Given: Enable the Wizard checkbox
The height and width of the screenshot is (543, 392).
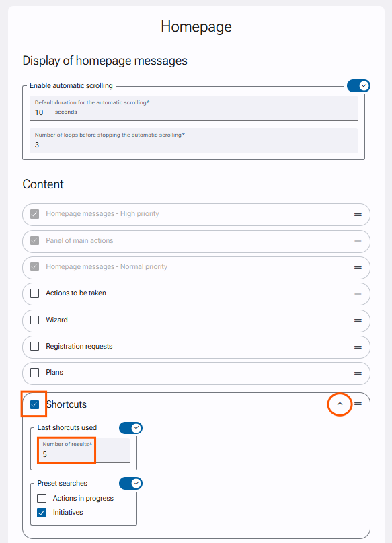Looking at the screenshot, I should pyautogui.click(x=34, y=320).
